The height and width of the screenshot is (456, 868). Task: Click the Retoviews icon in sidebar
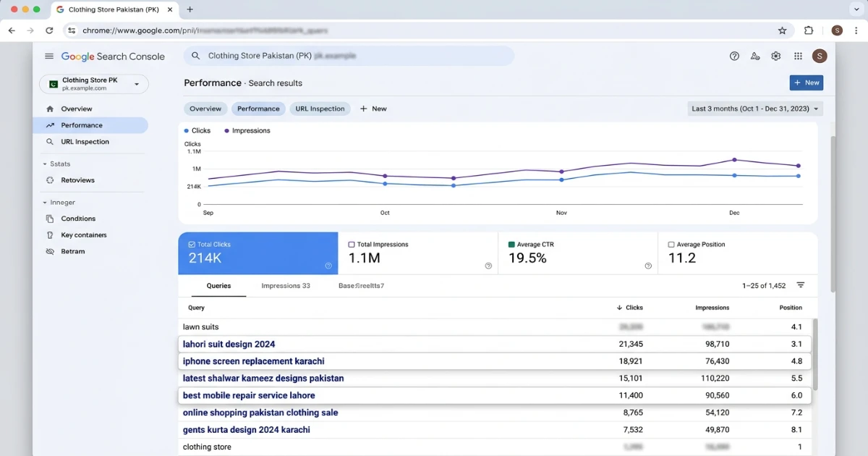click(x=50, y=180)
